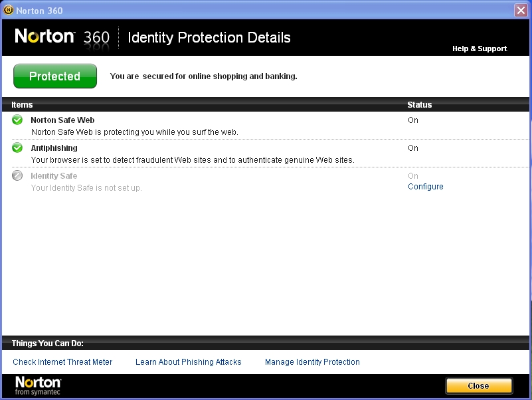Open Manage Identity Protection link
The height and width of the screenshot is (400, 532).
click(x=312, y=362)
